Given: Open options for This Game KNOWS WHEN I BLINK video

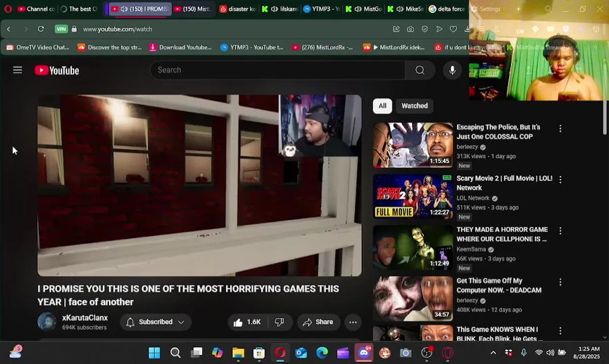Looking at the screenshot, I should click(560, 331).
